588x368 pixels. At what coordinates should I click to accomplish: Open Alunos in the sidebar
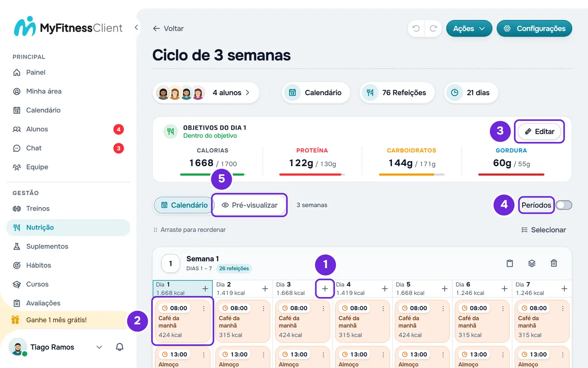[x=68, y=129]
